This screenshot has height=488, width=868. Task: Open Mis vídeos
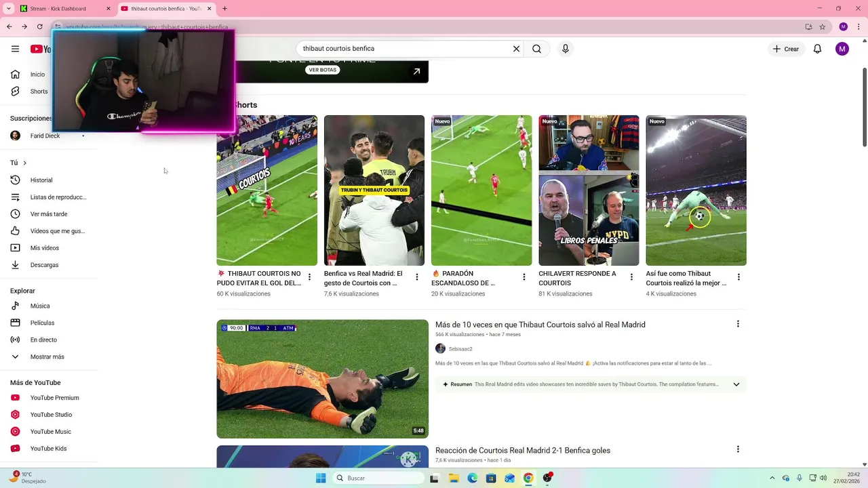(44, 248)
